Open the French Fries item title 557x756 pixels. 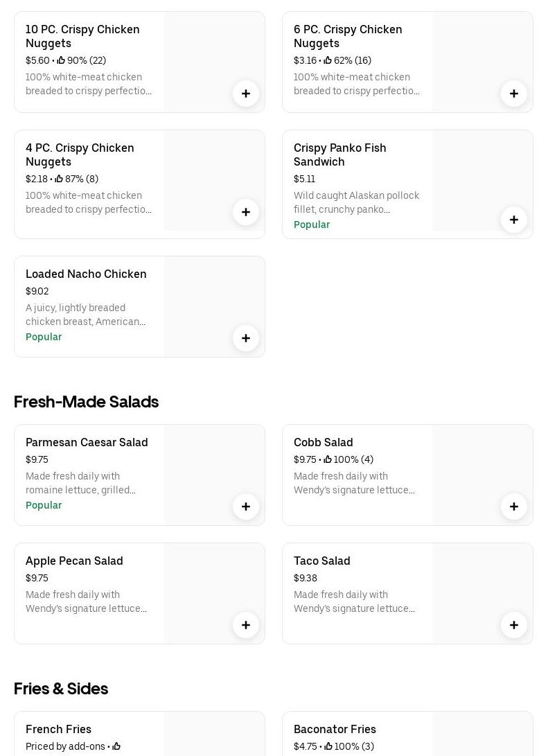(x=58, y=729)
